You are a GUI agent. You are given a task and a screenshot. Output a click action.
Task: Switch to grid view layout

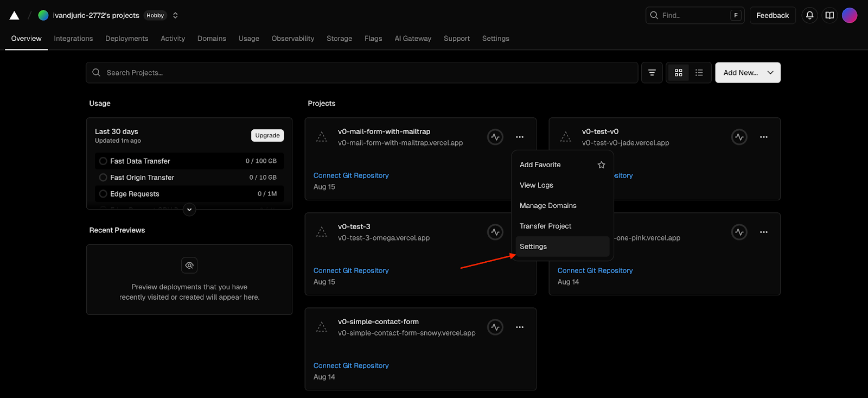pos(678,73)
